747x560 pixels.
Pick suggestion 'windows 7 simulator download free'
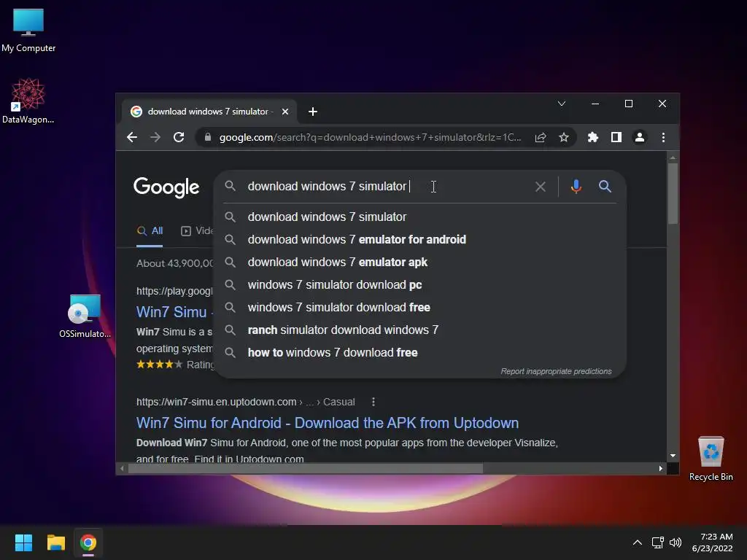[420, 308]
